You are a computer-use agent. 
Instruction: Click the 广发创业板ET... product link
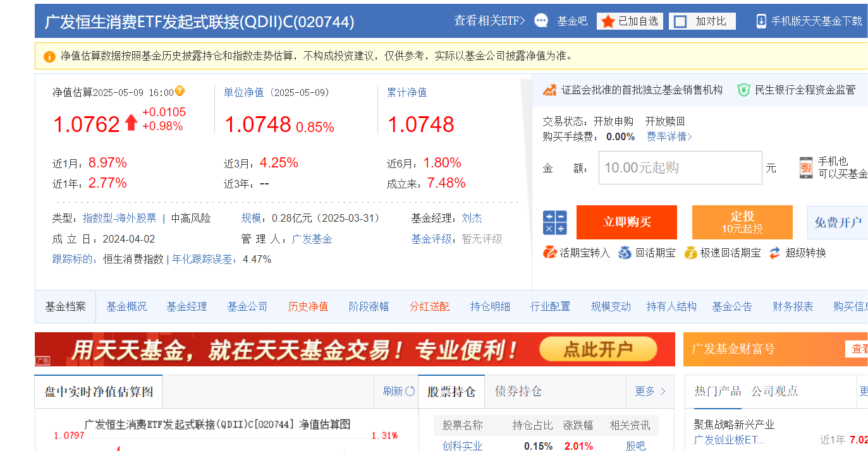click(730, 440)
